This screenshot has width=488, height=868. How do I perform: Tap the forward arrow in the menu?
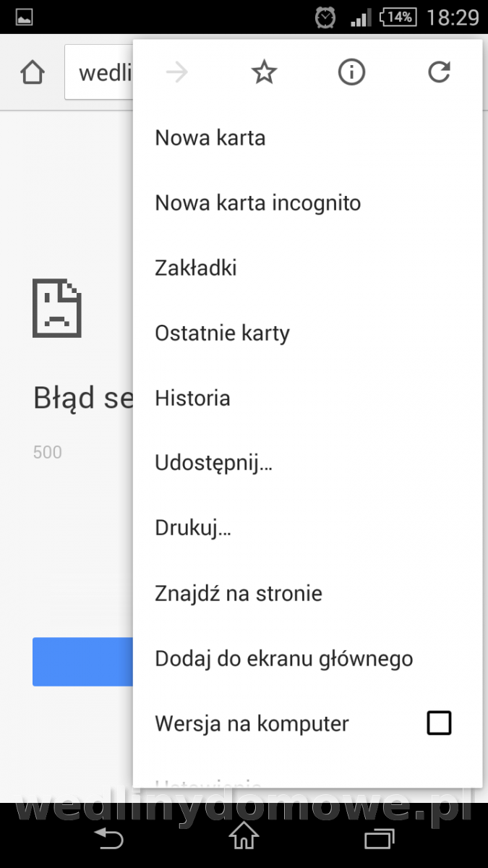(x=176, y=72)
